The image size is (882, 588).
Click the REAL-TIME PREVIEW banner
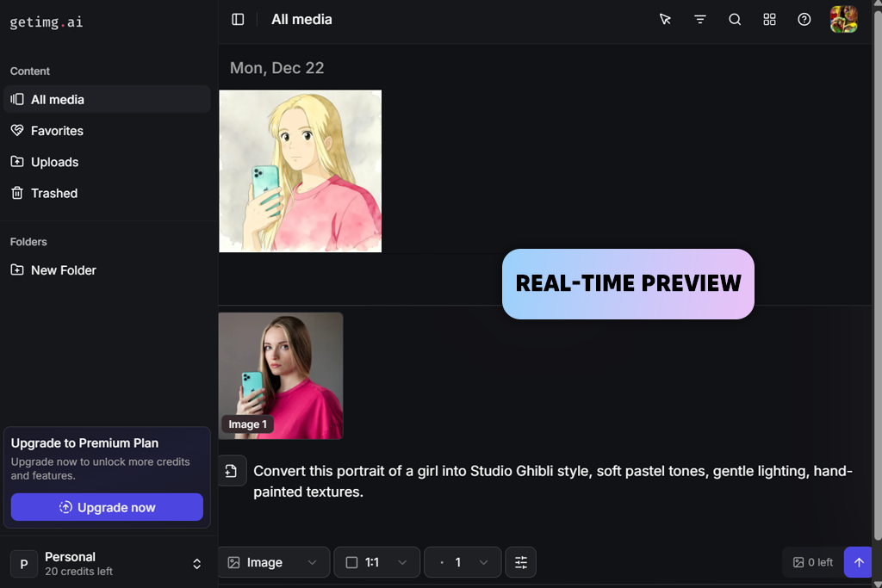click(x=628, y=284)
